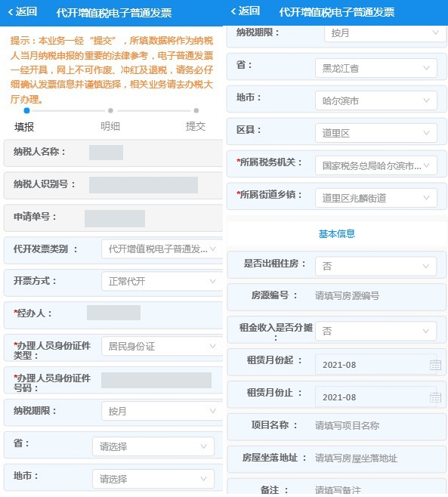The image size is (448, 497).
Task: Tap the right panel 返回 back arrow
Action: pos(245,11)
